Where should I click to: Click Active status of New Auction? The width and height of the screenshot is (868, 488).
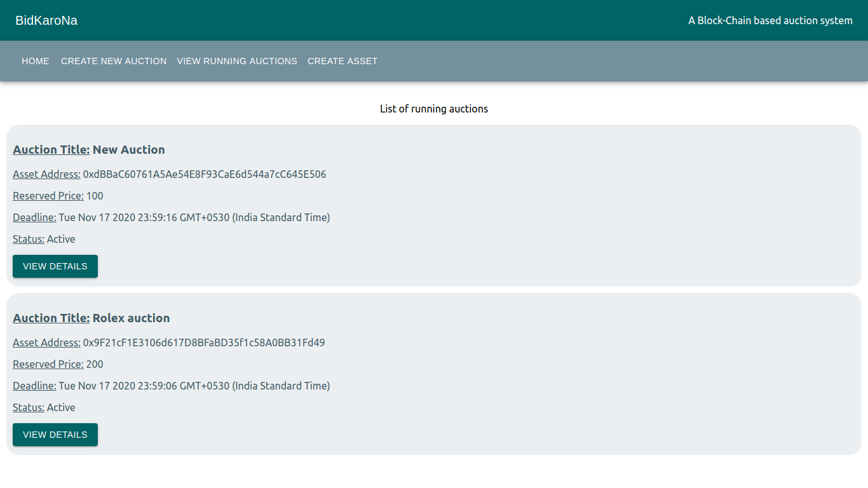[61, 239]
